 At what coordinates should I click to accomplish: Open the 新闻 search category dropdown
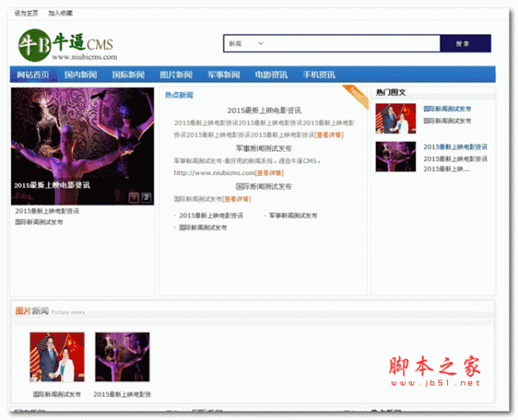pyautogui.click(x=246, y=43)
